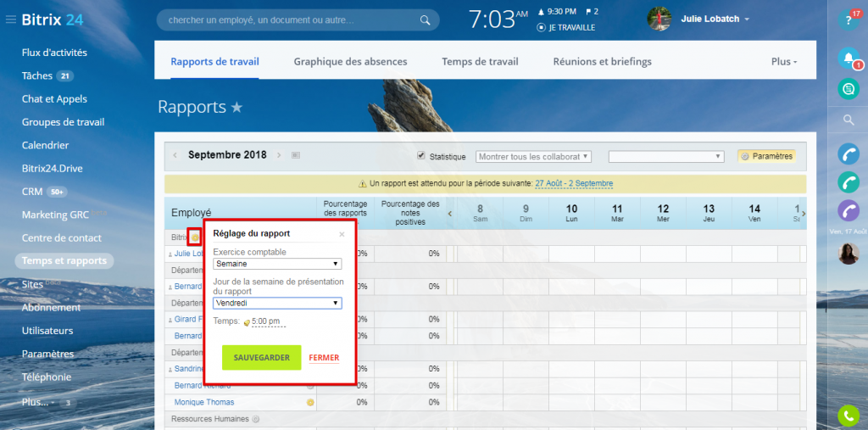The image size is (868, 430).
Task: Open Téléphonie in the sidebar
Action: (x=47, y=377)
